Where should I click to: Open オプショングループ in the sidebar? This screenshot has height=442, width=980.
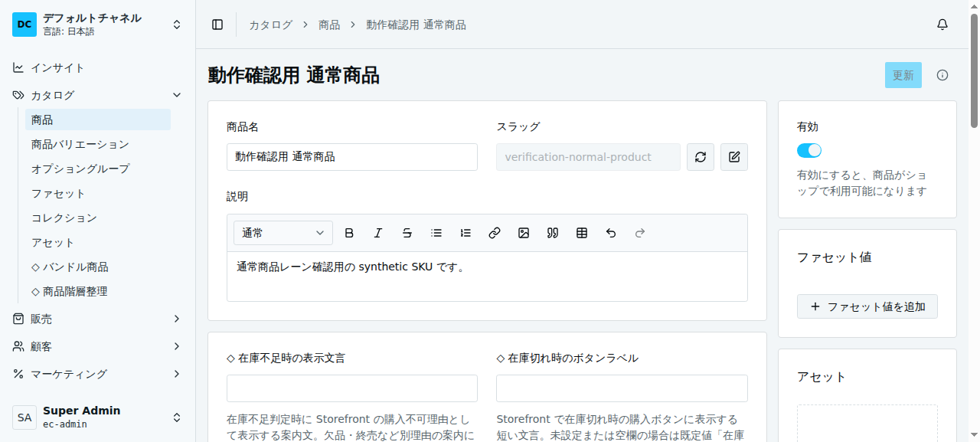click(x=98, y=169)
